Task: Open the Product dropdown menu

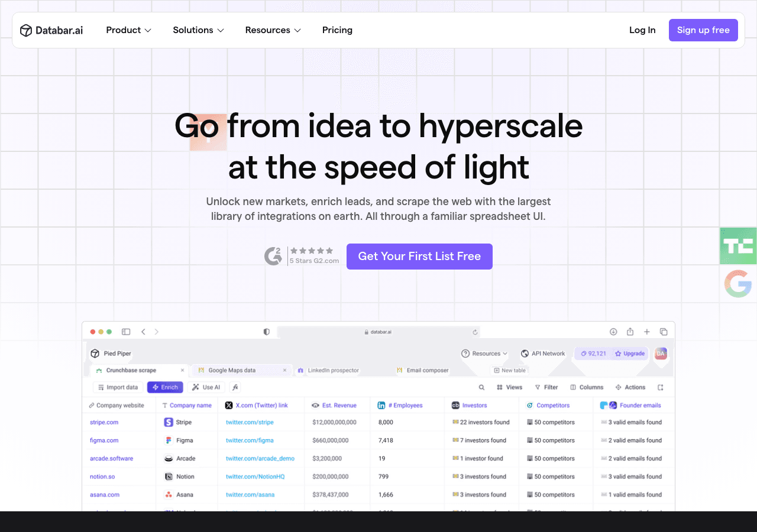Action: pos(129,30)
